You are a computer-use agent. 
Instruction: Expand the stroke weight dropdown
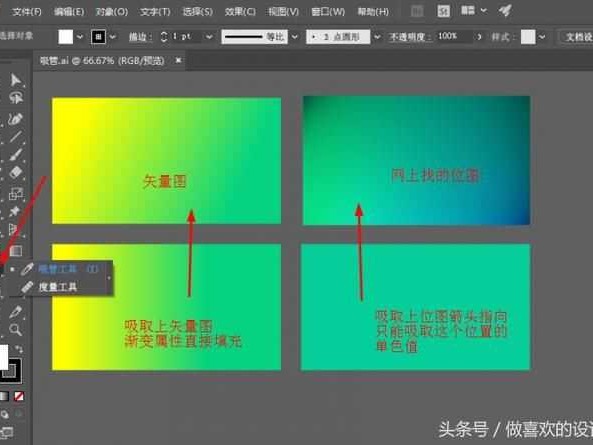click(209, 37)
